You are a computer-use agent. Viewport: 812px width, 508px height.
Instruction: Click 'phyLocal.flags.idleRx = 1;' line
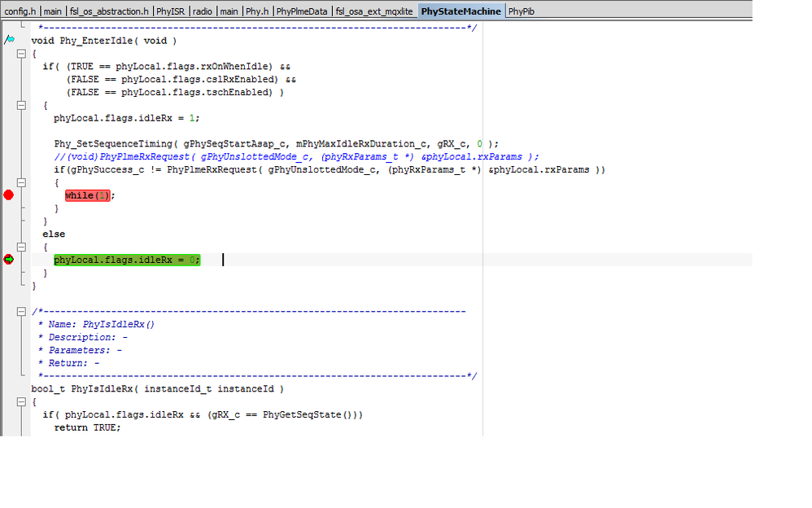126,118
